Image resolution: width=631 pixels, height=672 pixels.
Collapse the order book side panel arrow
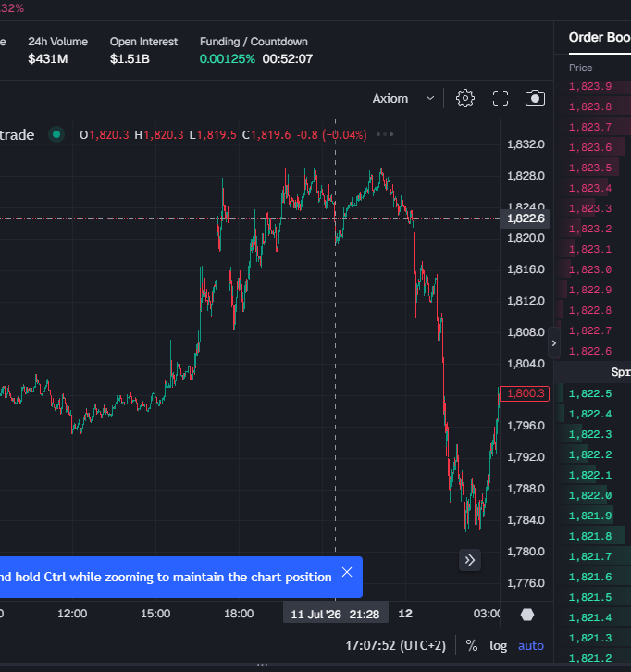554,342
